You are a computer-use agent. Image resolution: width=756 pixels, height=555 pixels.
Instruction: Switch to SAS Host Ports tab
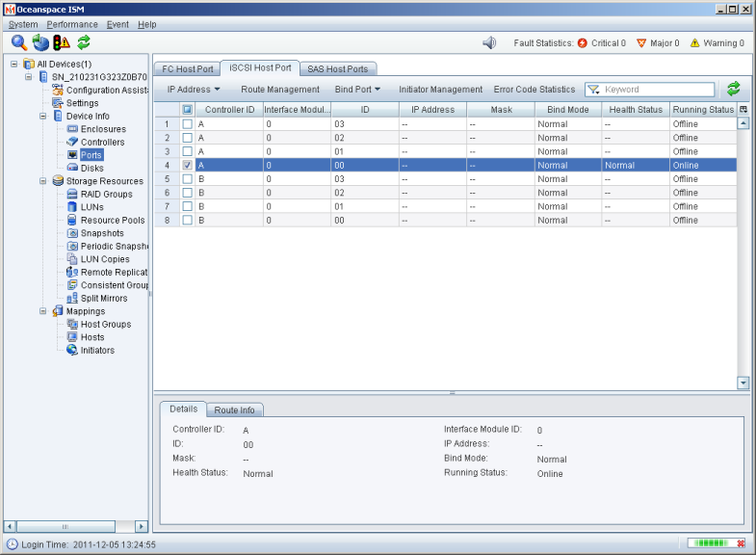[x=337, y=69]
